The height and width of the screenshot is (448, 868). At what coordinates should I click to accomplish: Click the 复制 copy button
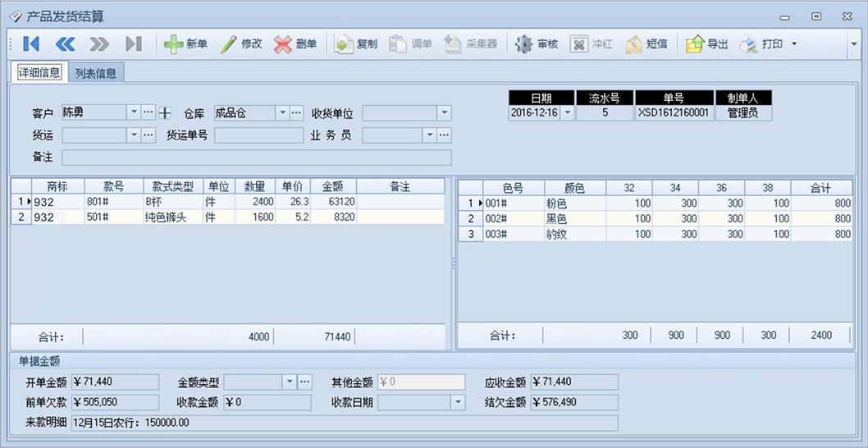356,44
